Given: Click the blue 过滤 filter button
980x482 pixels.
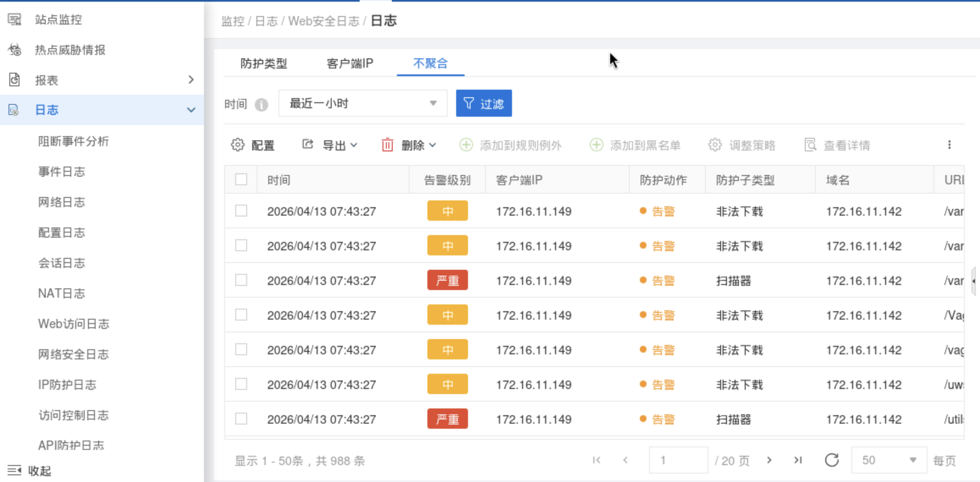Looking at the screenshot, I should point(484,104).
